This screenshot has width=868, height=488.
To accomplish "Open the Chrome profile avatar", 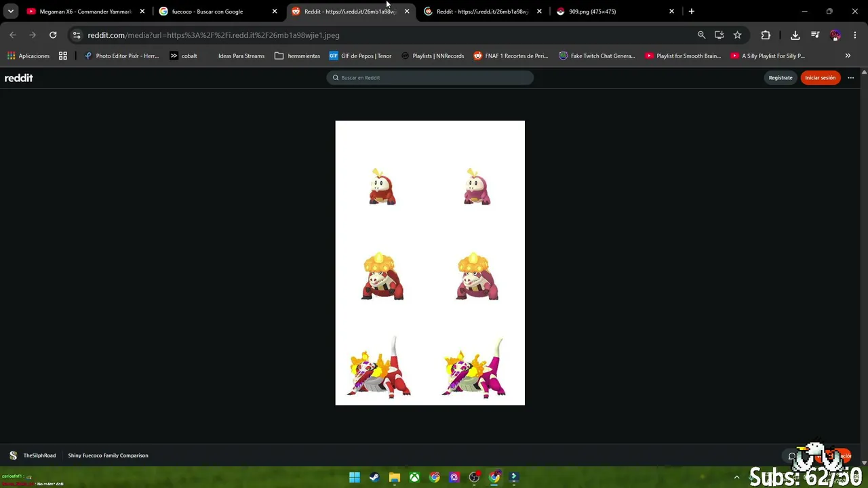I will pyautogui.click(x=835, y=35).
